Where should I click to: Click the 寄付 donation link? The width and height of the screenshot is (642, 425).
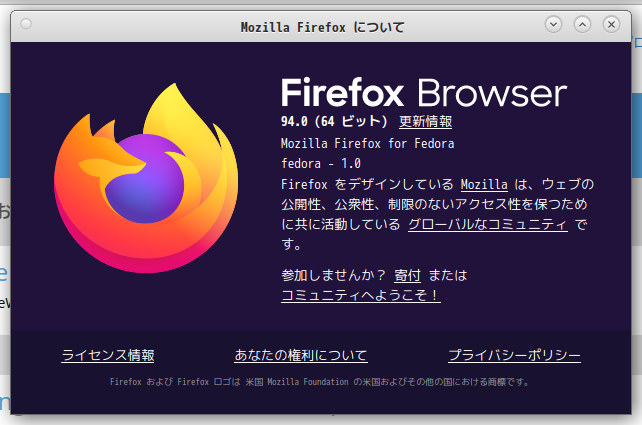point(407,275)
